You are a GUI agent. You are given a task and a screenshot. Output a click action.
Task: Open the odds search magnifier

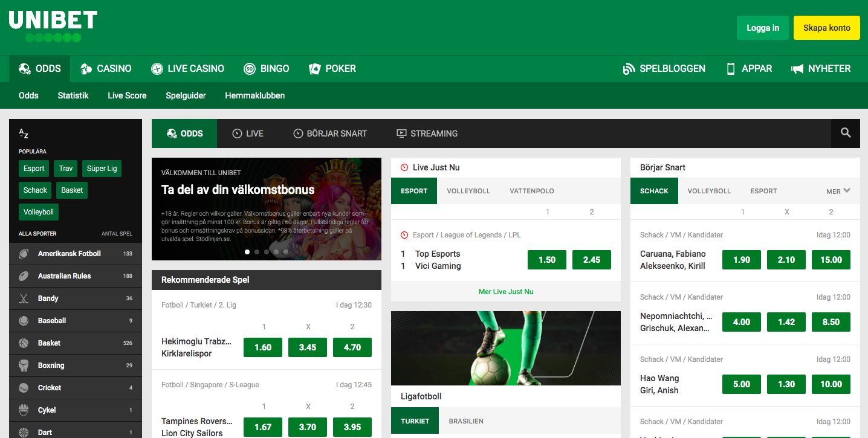845,133
